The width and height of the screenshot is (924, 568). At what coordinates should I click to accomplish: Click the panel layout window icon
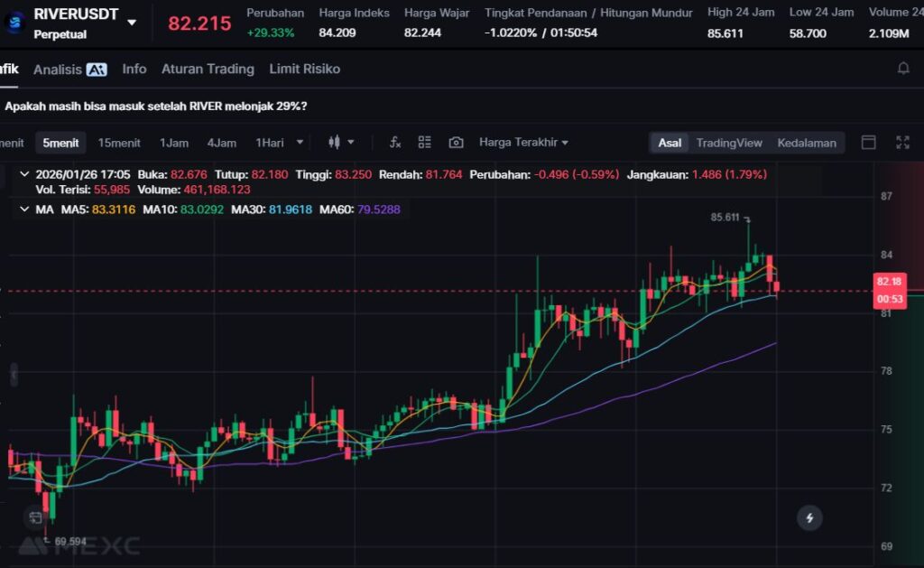tap(869, 143)
